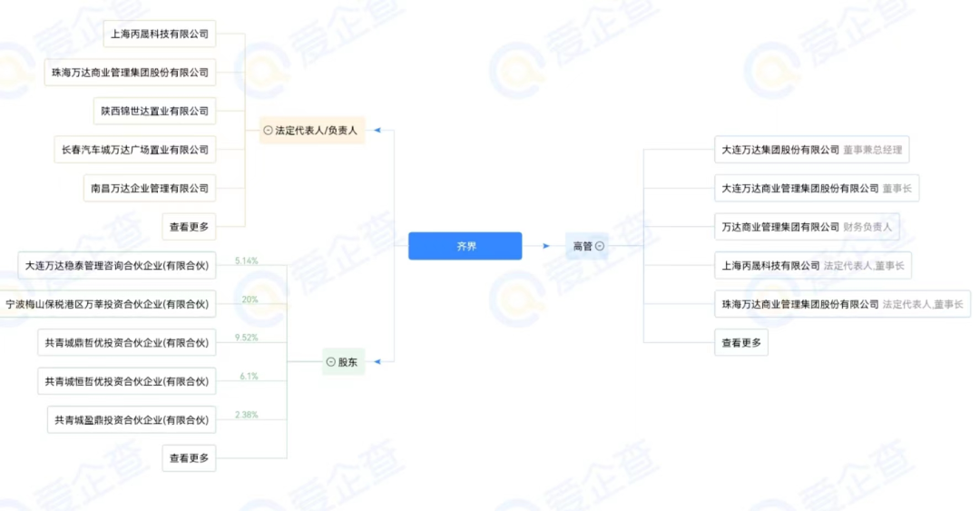Viewport: 980px width, 511px height.
Task: Open 南昌万达企业管理有限公司 node
Action: [150, 189]
